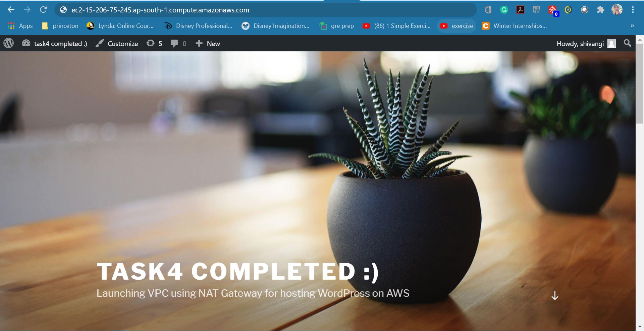Open the red extension with 0 badge

(x=553, y=11)
